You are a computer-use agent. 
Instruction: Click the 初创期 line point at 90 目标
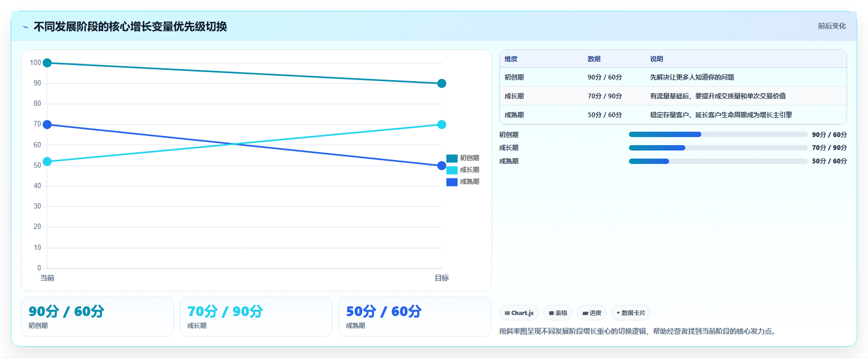click(442, 83)
